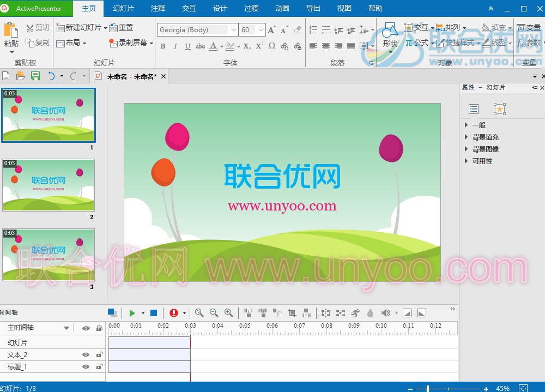Click the audio volume icon in timeline
Viewport: 545px width, 392px height.
click(386, 313)
